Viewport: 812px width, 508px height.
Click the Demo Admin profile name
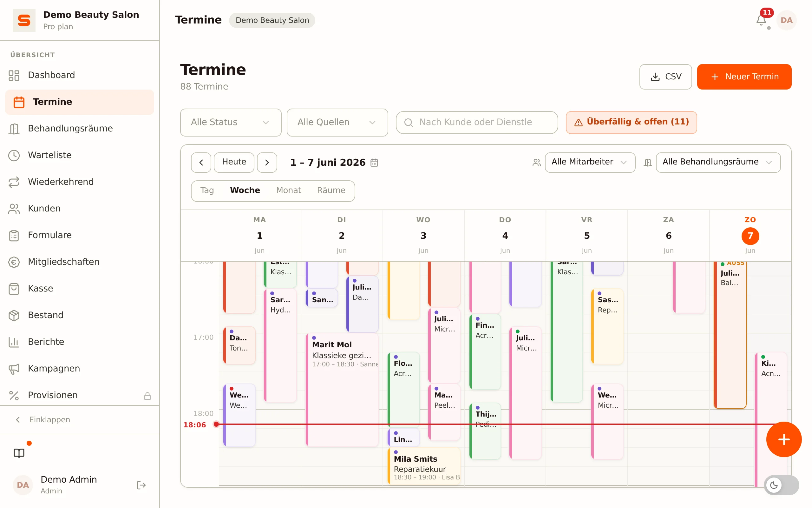(69, 479)
